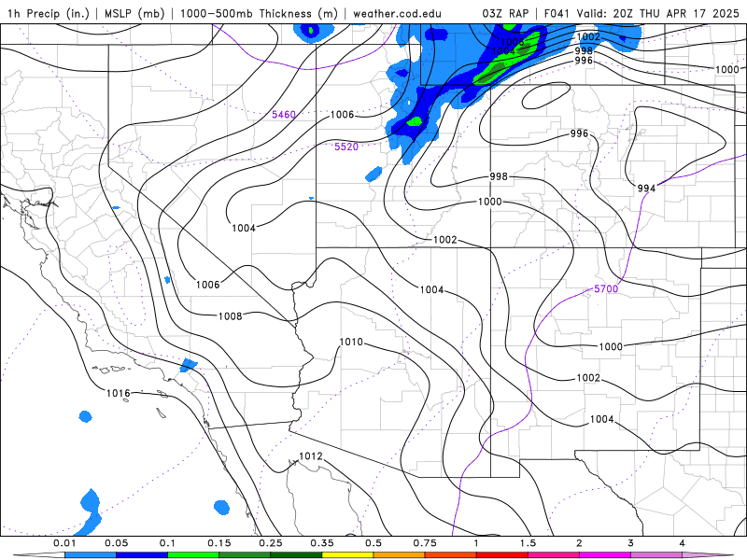Click the medium green 0.15–0.25 legend swatch
Screen dimensions: 747x560
(x=245, y=555)
